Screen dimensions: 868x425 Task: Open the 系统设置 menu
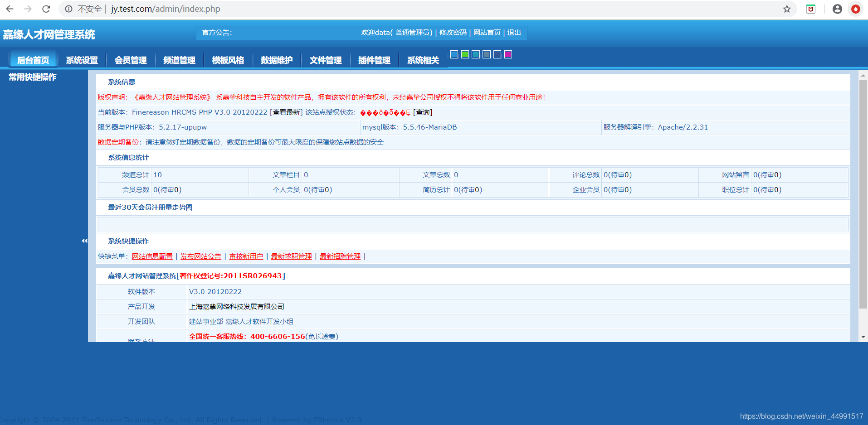click(x=82, y=60)
